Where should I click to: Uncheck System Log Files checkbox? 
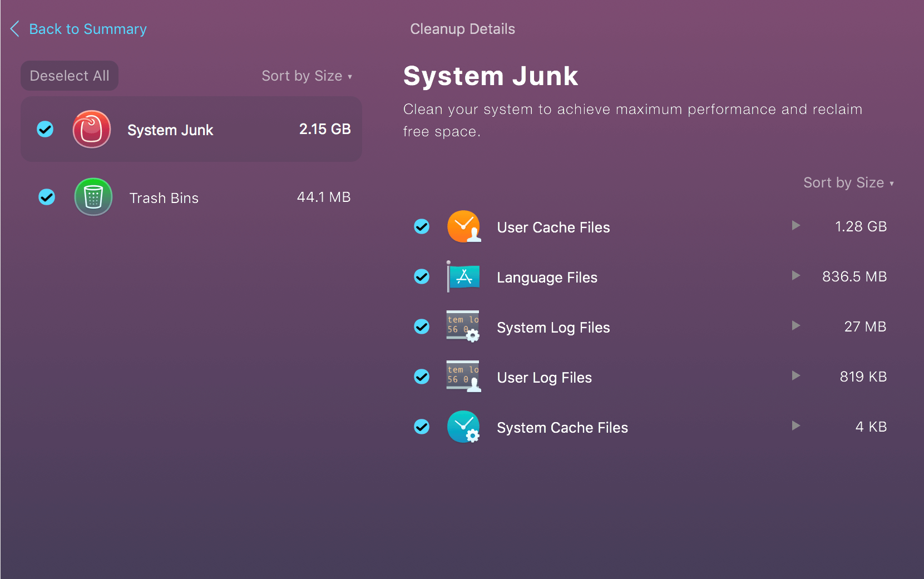coord(422,326)
